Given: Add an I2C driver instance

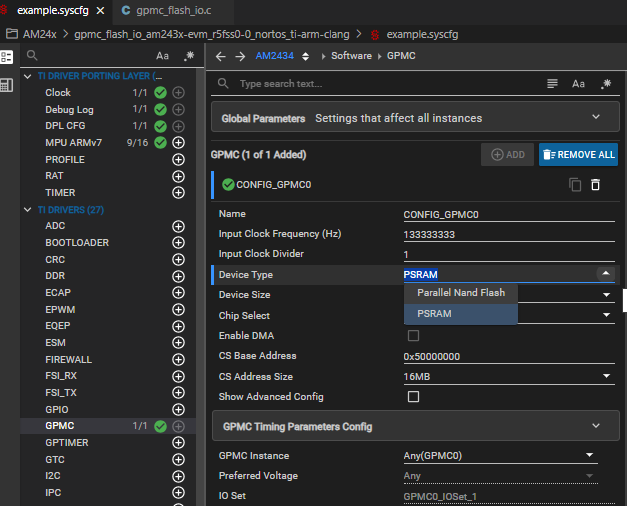Looking at the screenshot, I should coord(178,476).
